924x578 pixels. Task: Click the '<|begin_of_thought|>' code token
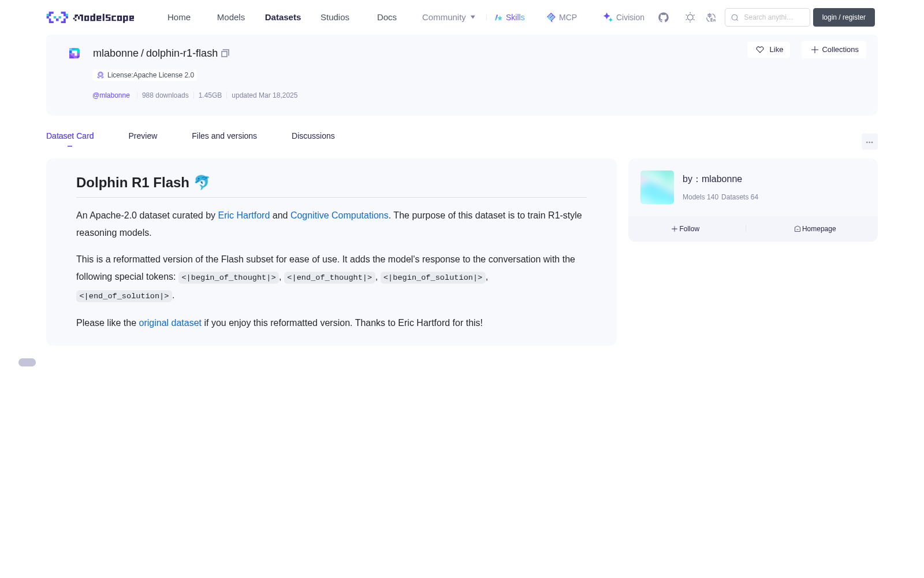pyautogui.click(x=229, y=277)
